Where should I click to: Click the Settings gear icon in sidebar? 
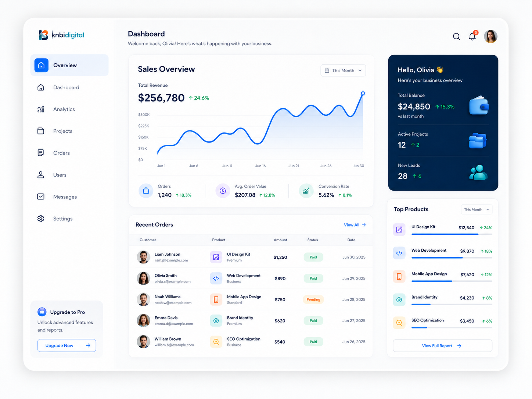pos(41,219)
